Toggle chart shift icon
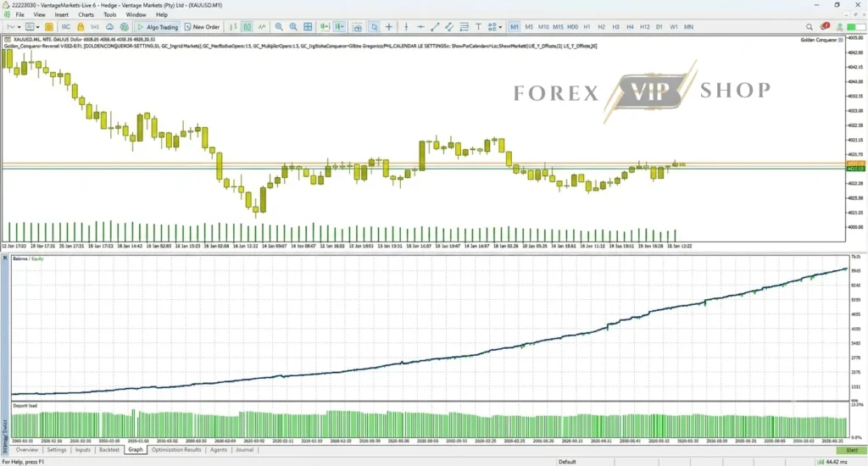Screen dimensions: 868x466 [x=339, y=26]
